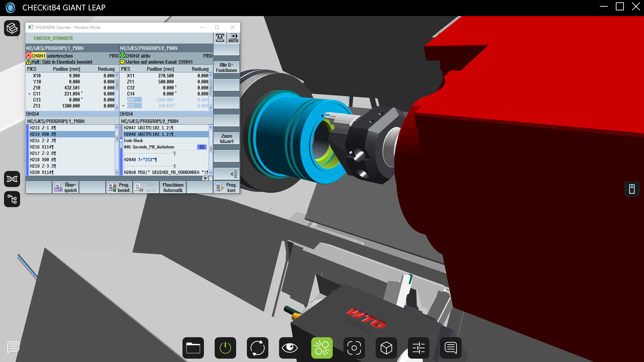This screenshot has width=644, height=362.
Task: Maximize the SINUMERIK Operate window
Action: click(x=217, y=27)
